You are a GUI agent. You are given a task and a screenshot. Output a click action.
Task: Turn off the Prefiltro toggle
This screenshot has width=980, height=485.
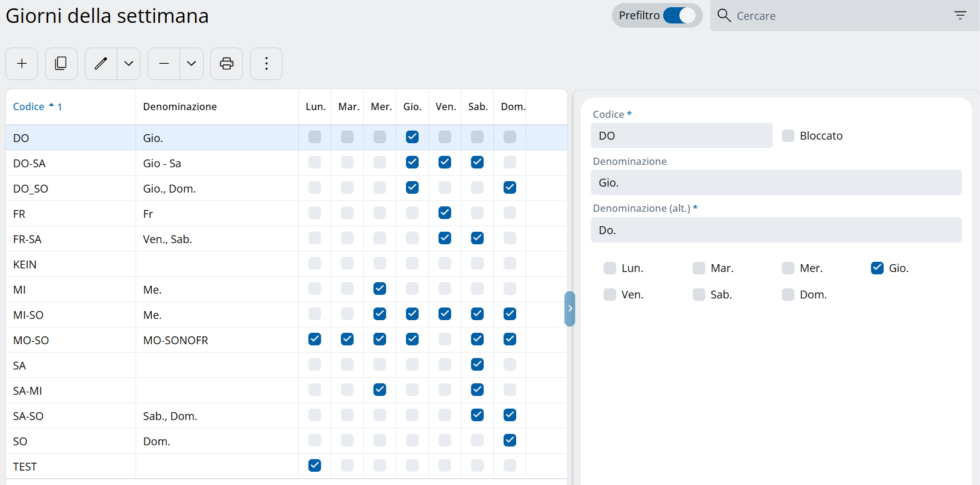pyautogui.click(x=679, y=16)
